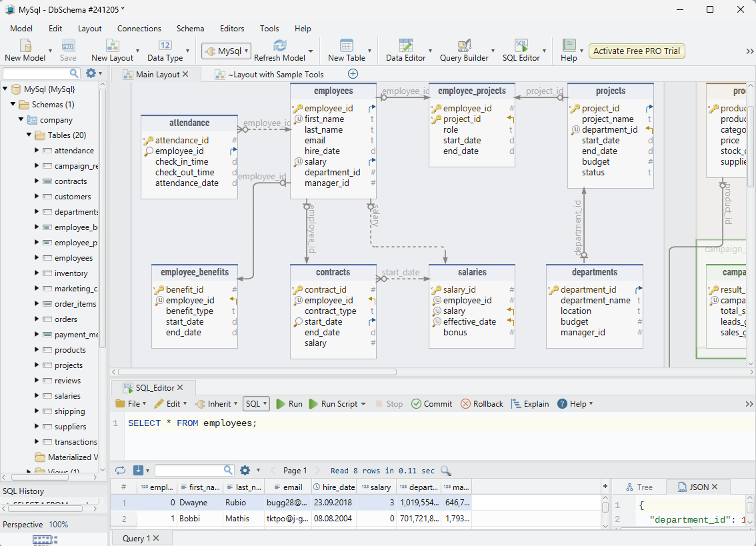
Task: Commit the current transaction
Action: [432, 404]
